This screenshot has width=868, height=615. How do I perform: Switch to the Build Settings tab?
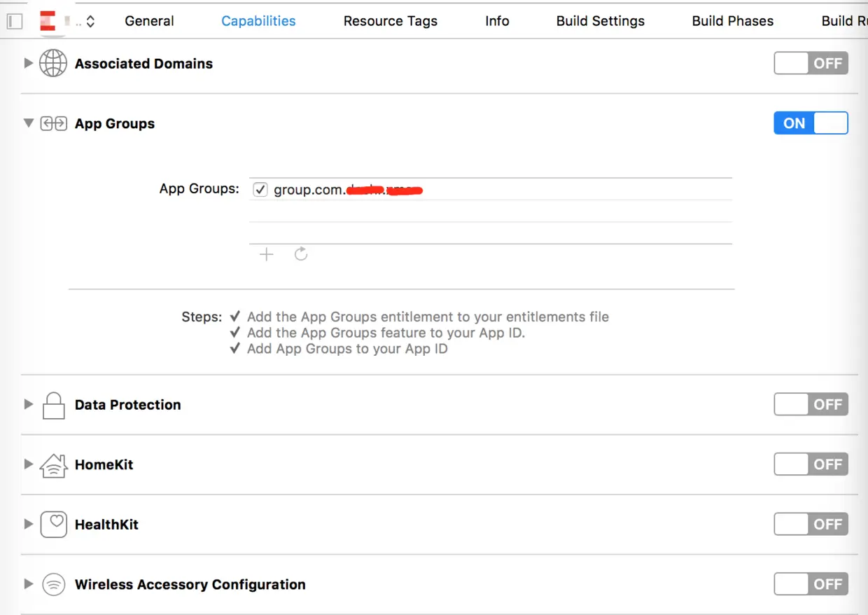(x=600, y=21)
